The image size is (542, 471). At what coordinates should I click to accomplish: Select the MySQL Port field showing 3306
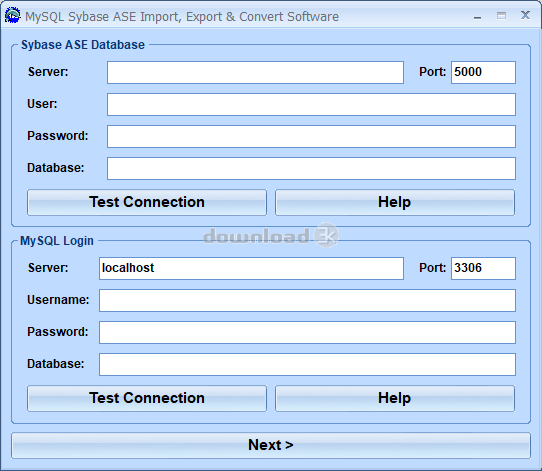(483, 269)
